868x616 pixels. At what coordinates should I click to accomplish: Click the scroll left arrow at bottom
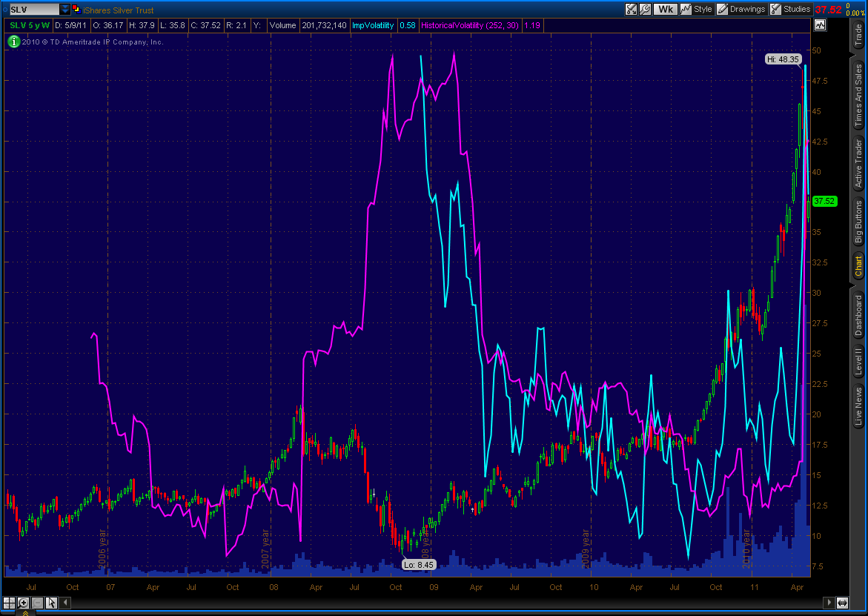tap(64, 602)
